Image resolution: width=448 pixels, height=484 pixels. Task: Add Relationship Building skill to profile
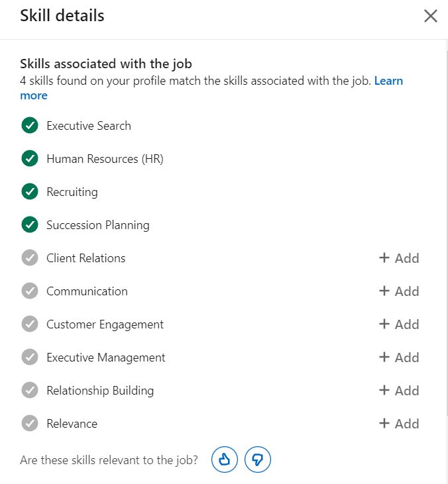tap(399, 391)
